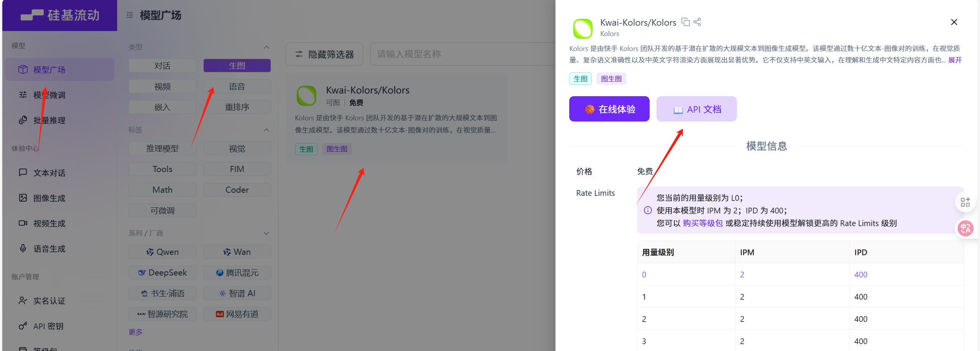Select the 重排序 type filter
The image size is (980, 351).
(x=237, y=107)
